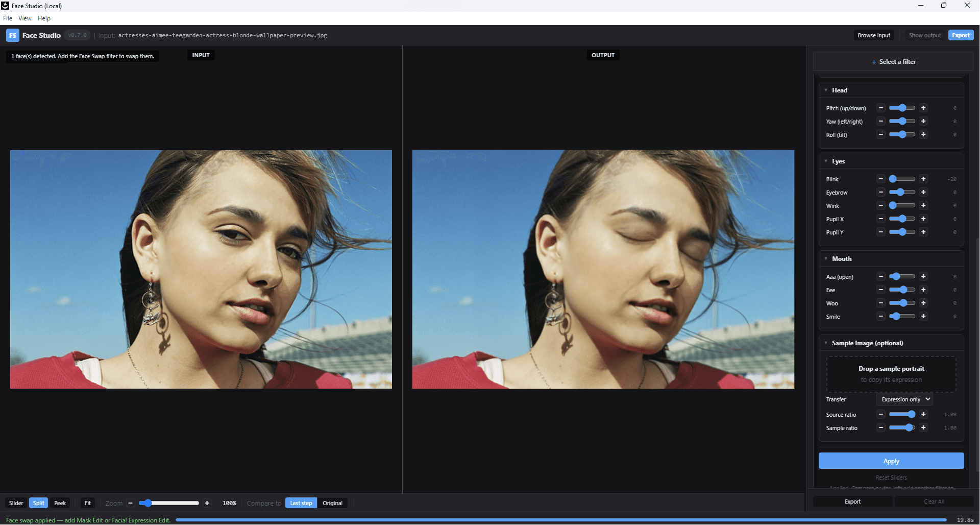Click the input image preview

tap(201, 269)
